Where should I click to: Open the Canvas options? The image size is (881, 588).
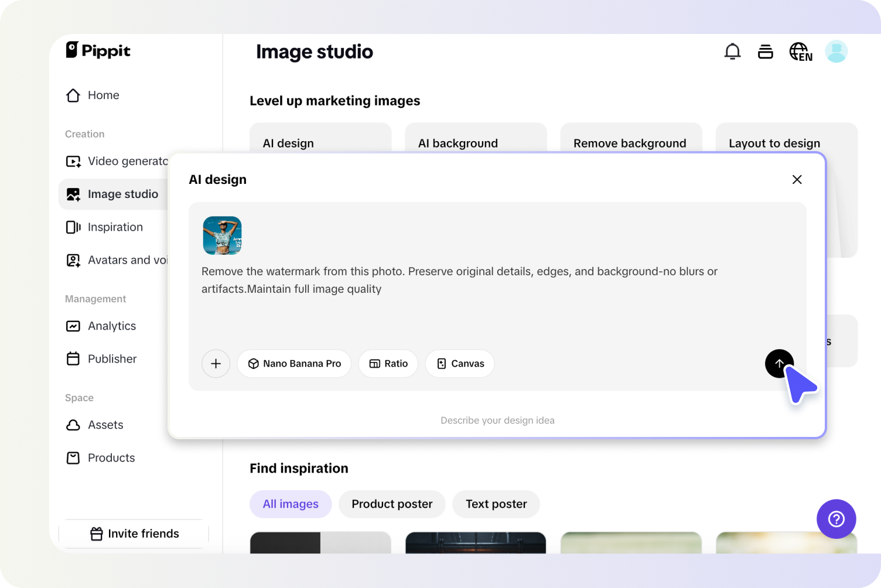pyautogui.click(x=460, y=364)
